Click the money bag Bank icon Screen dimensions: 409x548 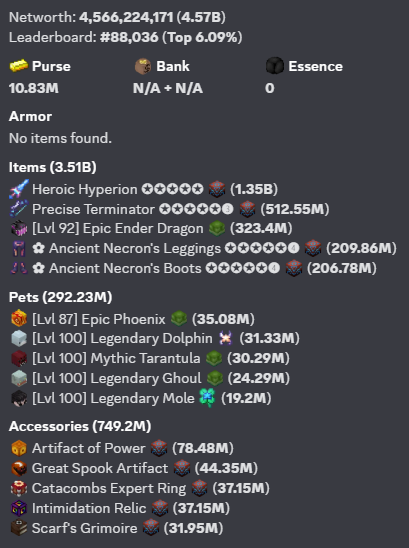click(x=143, y=66)
